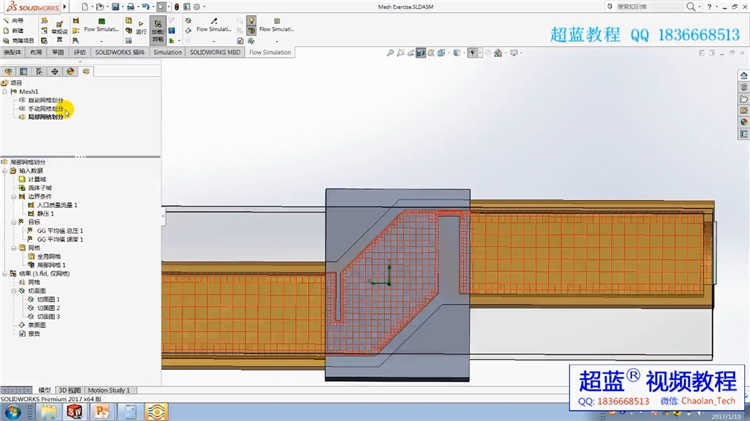Open the Appearances color ball icon in the task pane
The width and height of the screenshot is (750, 421).
[x=743, y=122]
